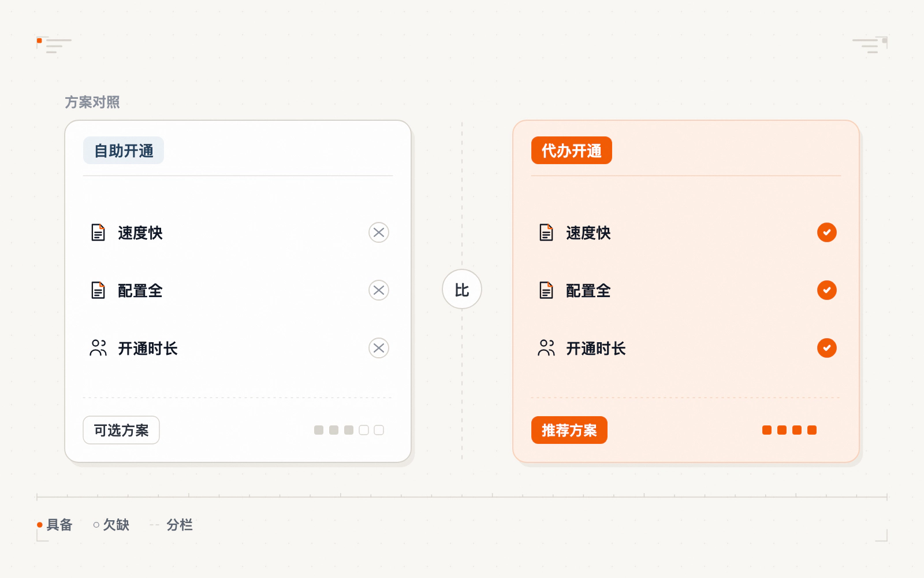Click the X mark for 开通时长 in 自助开通
The height and width of the screenshot is (578, 924).
[x=379, y=348]
